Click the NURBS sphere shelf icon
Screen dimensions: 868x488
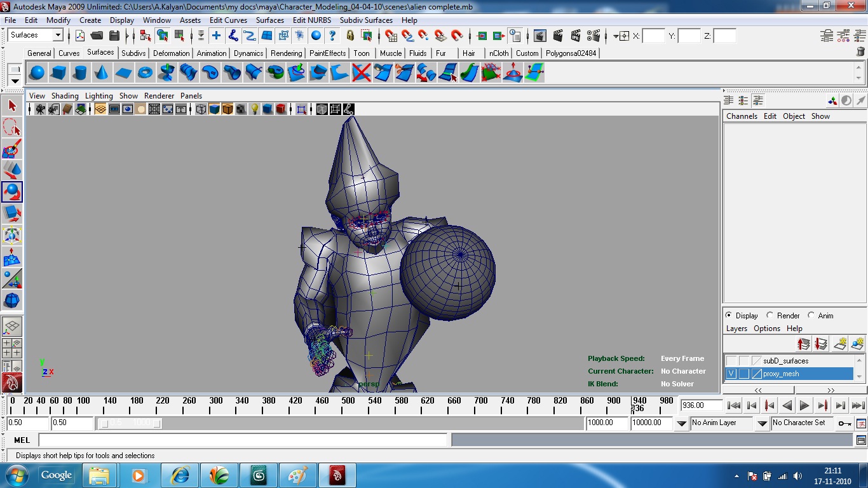[x=37, y=73]
